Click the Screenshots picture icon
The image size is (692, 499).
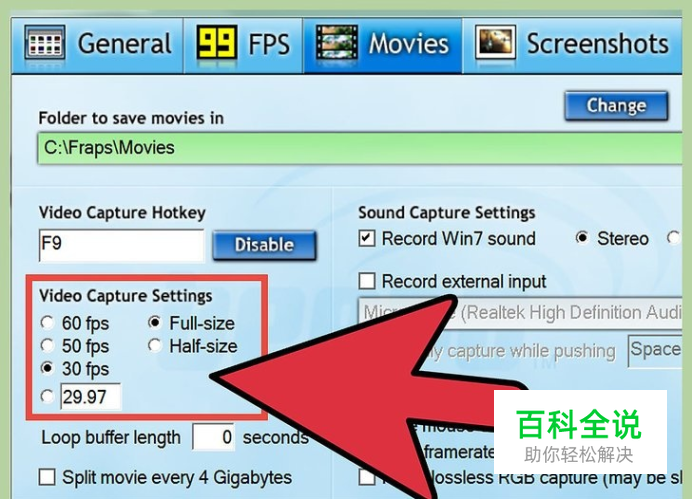pyautogui.click(x=495, y=42)
